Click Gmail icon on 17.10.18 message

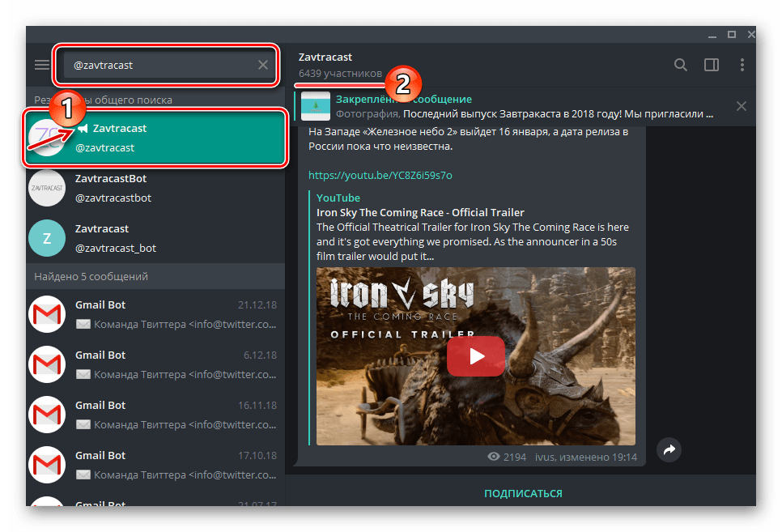click(x=47, y=465)
